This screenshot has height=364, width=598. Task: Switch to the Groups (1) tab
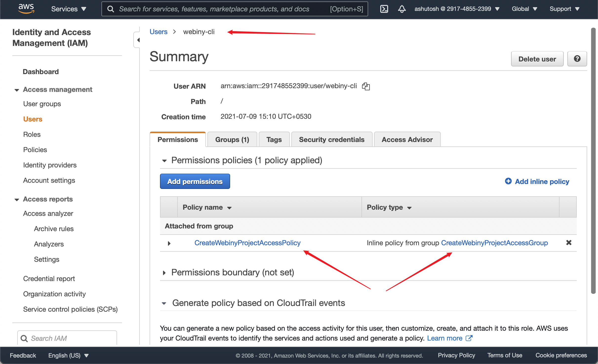point(232,140)
